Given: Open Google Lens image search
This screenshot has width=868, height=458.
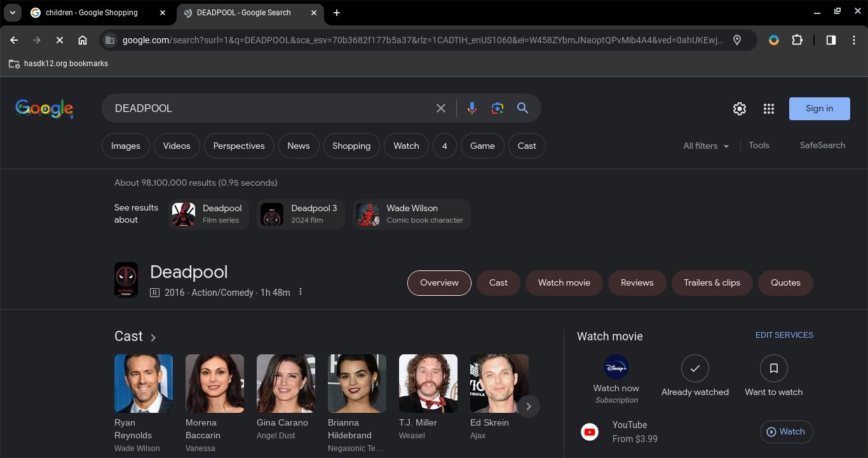Looking at the screenshot, I should tap(498, 109).
